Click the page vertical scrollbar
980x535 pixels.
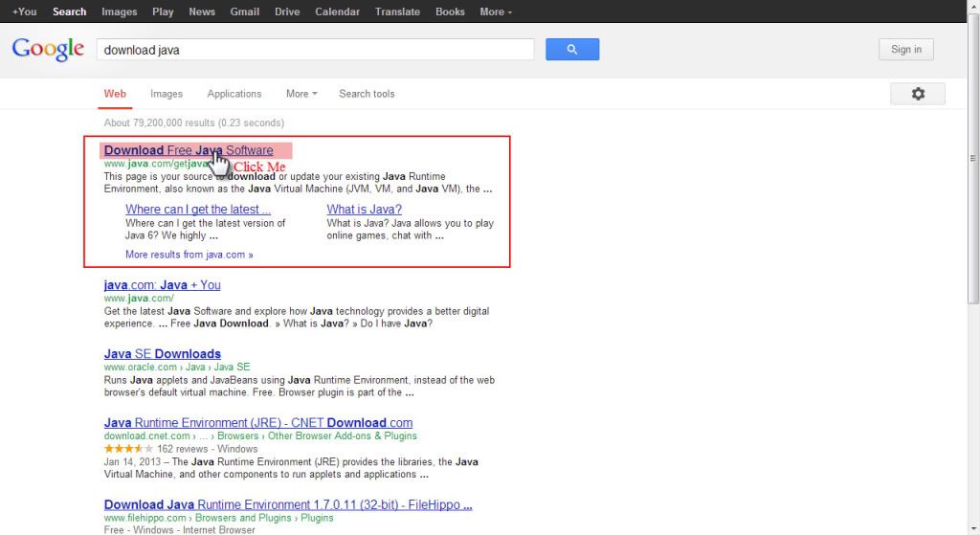pyautogui.click(x=973, y=159)
